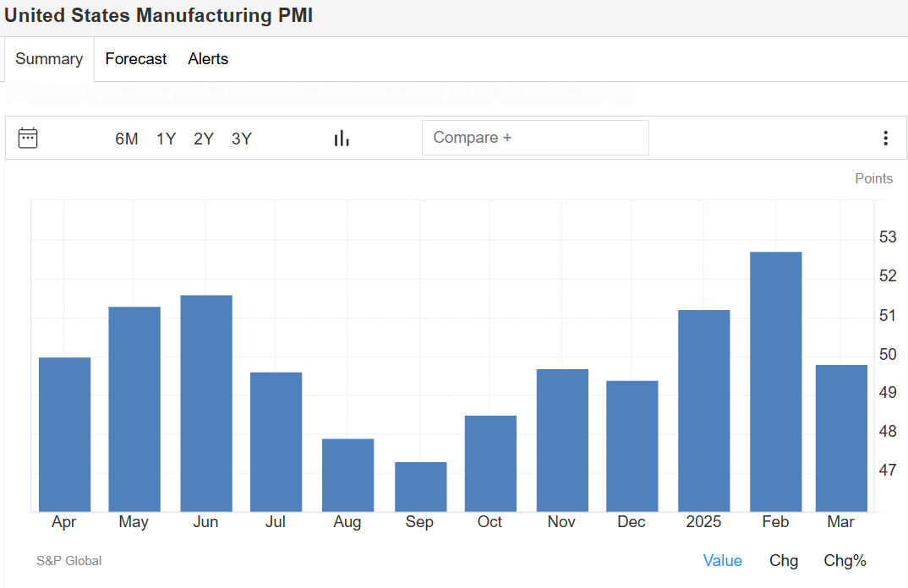Select the 3Y time range
The height and width of the screenshot is (588, 908).
[242, 139]
